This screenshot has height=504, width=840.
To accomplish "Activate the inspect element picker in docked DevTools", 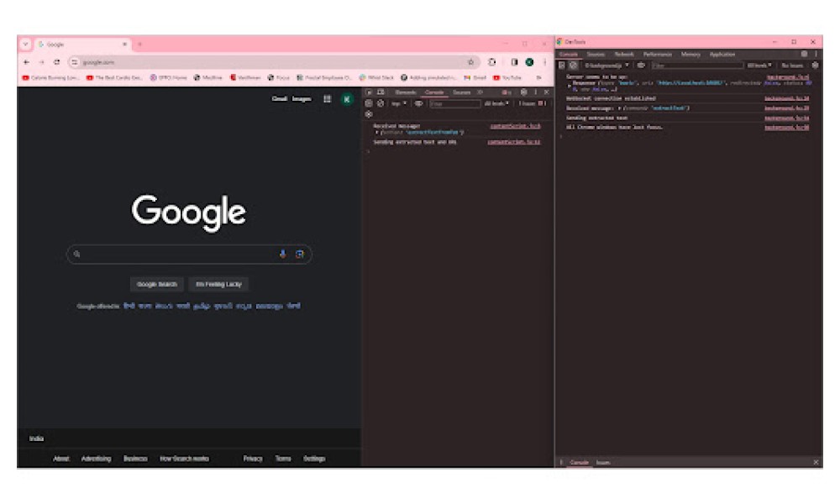I will [x=369, y=92].
